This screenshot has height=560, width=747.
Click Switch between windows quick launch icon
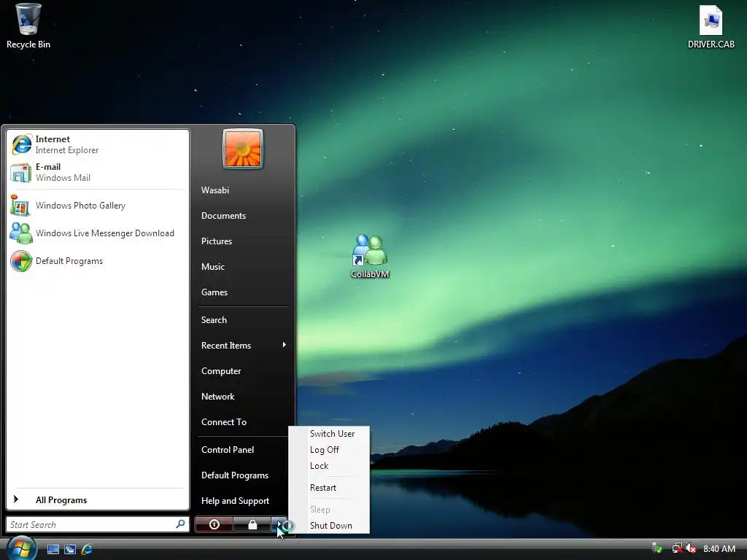coord(70,549)
